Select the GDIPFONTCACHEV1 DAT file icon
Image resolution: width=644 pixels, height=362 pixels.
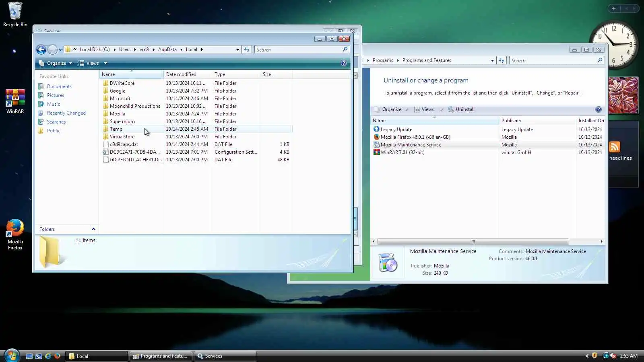[105, 160]
